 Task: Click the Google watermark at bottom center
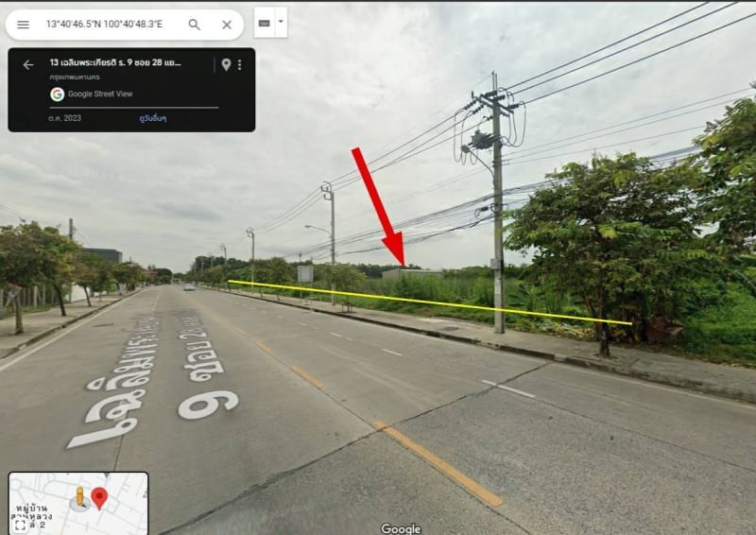click(x=401, y=528)
